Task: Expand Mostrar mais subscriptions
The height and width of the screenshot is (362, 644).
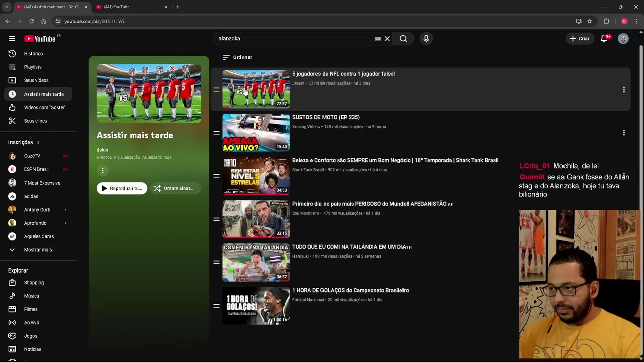Action: 39,250
